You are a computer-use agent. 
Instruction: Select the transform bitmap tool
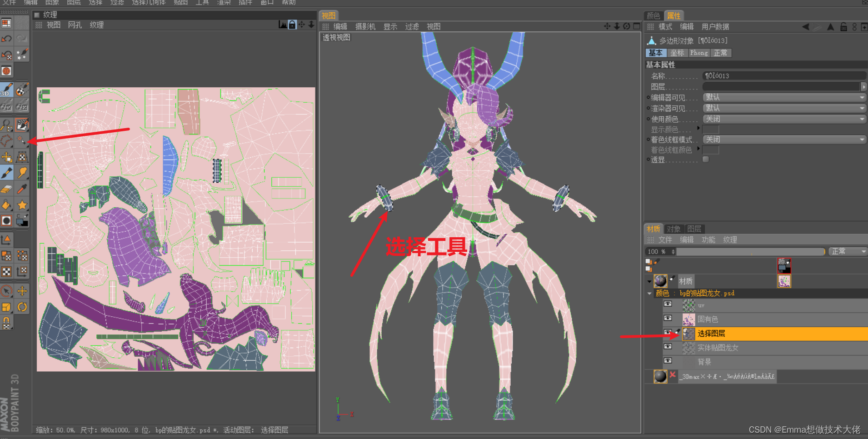click(22, 157)
